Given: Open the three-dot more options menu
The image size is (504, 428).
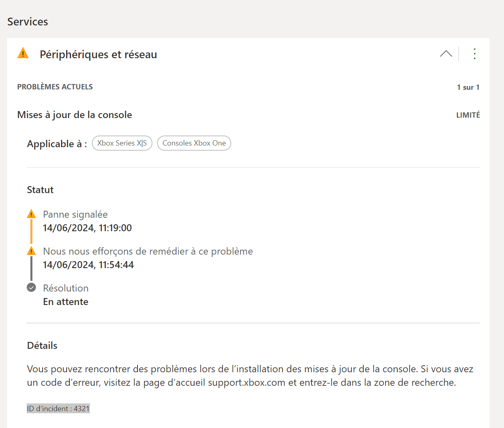Looking at the screenshot, I should (474, 54).
